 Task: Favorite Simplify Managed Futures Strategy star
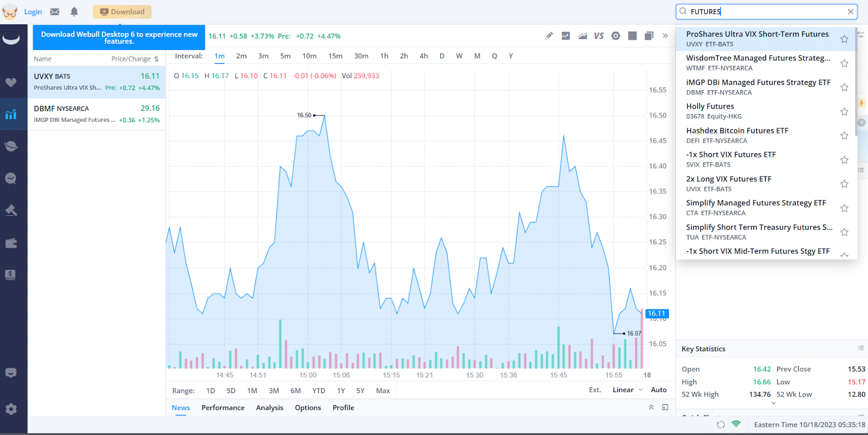click(x=844, y=209)
